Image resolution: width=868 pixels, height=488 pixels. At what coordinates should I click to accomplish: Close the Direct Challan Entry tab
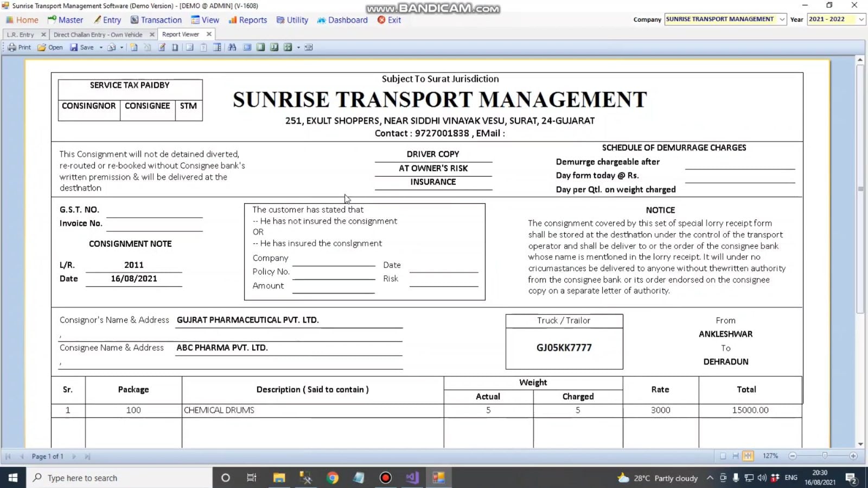(x=152, y=35)
